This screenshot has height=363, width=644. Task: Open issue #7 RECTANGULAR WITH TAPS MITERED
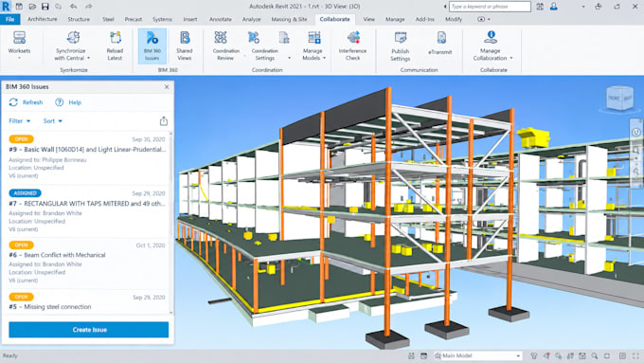point(87,211)
